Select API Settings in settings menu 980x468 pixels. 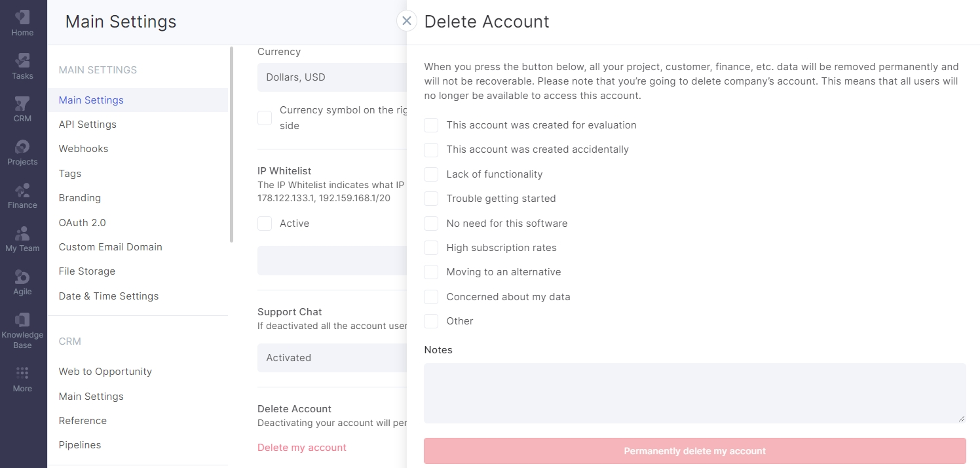pyautogui.click(x=88, y=125)
